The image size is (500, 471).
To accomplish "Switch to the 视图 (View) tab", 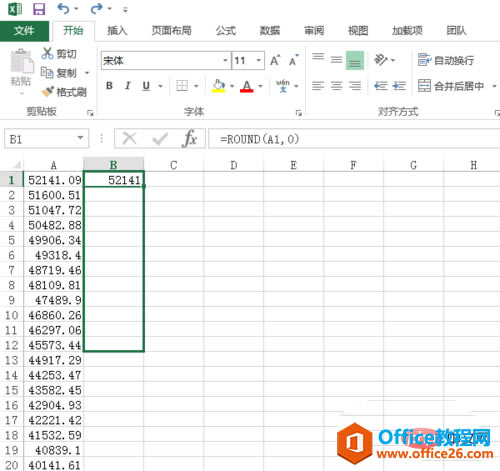I will point(358,31).
